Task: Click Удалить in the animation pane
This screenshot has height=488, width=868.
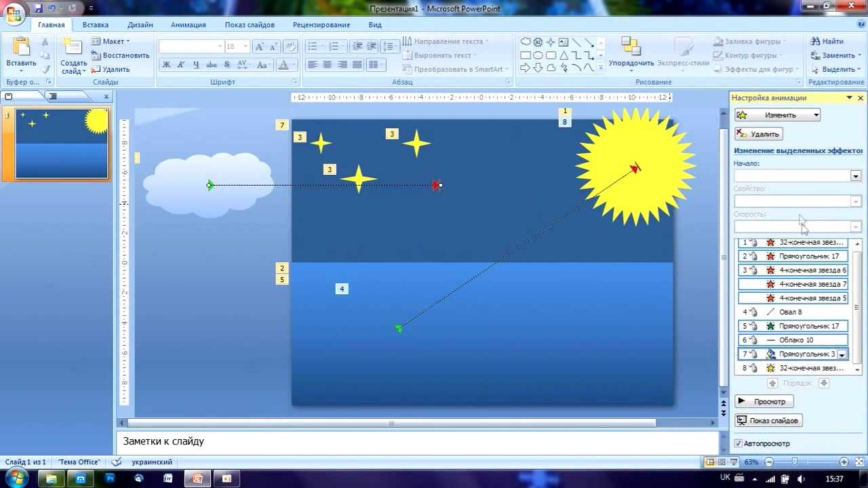Action: click(x=759, y=134)
